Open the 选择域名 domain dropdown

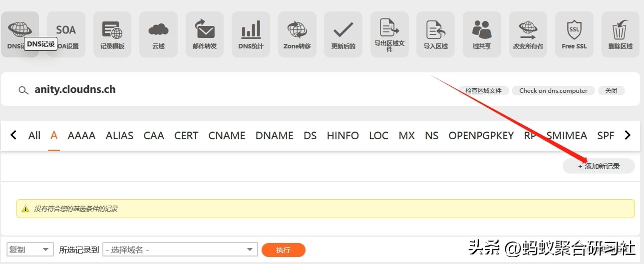(x=180, y=250)
